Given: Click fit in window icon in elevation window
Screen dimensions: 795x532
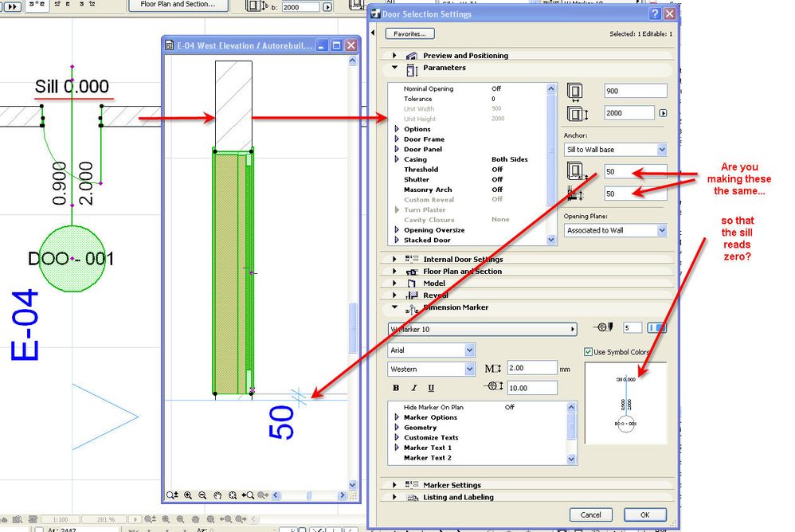Looking at the screenshot, I should pos(233,495).
